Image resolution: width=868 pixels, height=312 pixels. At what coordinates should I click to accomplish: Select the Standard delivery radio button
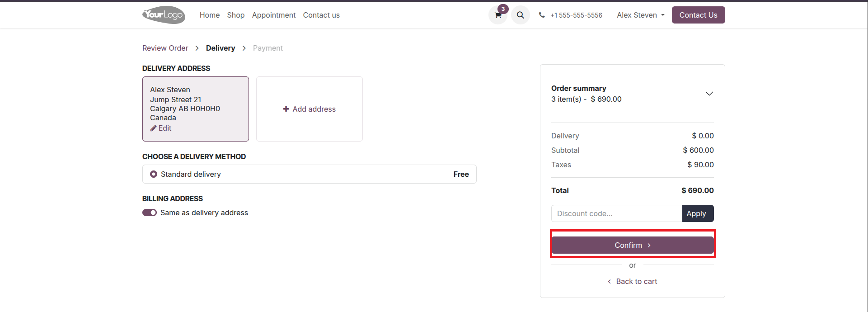coord(154,174)
